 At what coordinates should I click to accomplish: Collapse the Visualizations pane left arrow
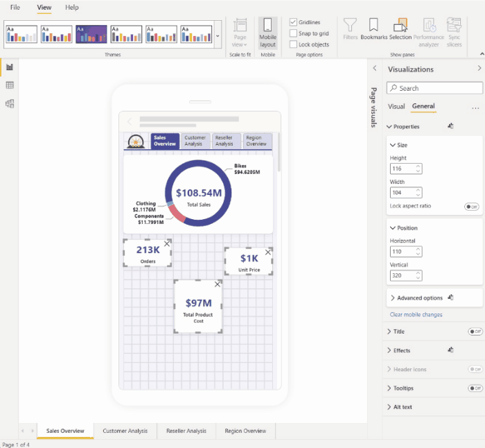pos(375,68)
